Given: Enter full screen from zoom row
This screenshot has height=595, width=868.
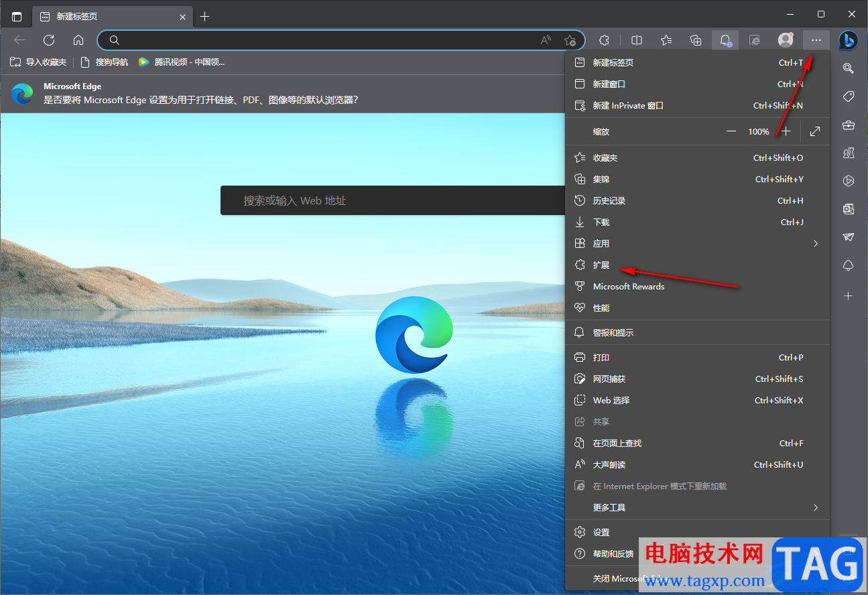Looking at the screenshot, I should 815,132.
